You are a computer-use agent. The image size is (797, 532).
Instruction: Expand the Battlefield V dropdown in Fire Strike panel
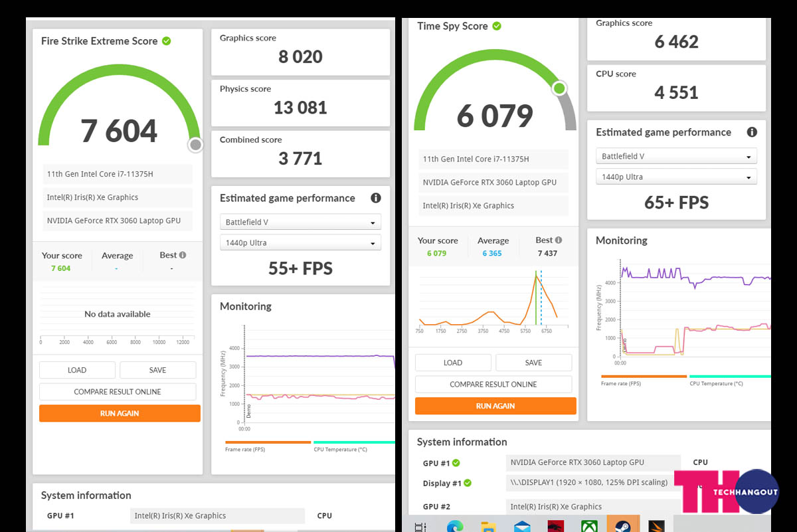300,222
